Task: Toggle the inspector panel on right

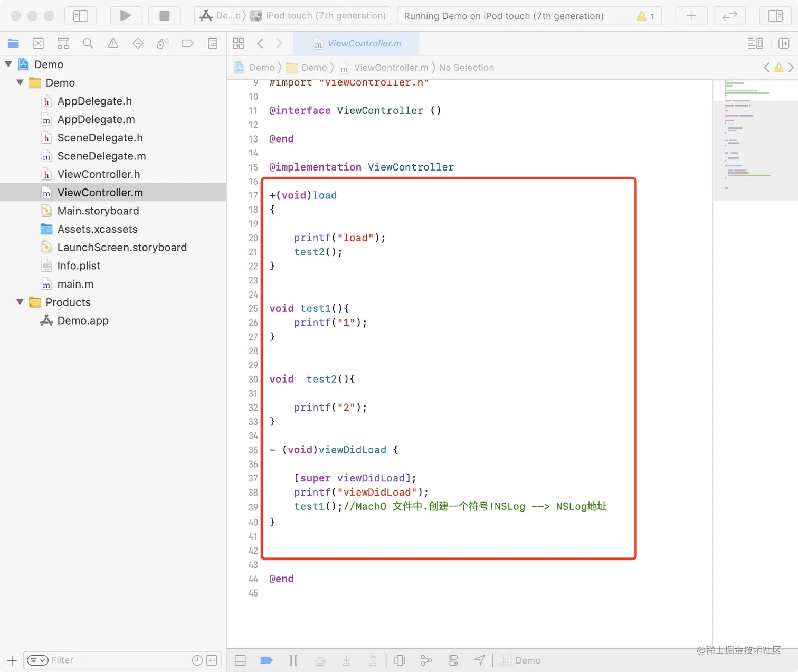Action: (775, 16)
